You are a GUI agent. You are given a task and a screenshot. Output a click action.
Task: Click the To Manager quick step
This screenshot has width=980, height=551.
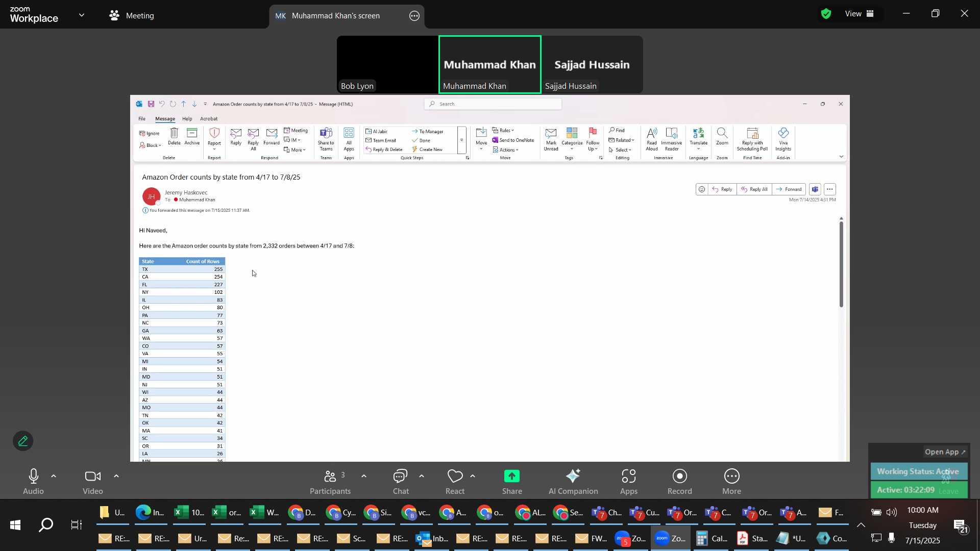click(428, 132)
